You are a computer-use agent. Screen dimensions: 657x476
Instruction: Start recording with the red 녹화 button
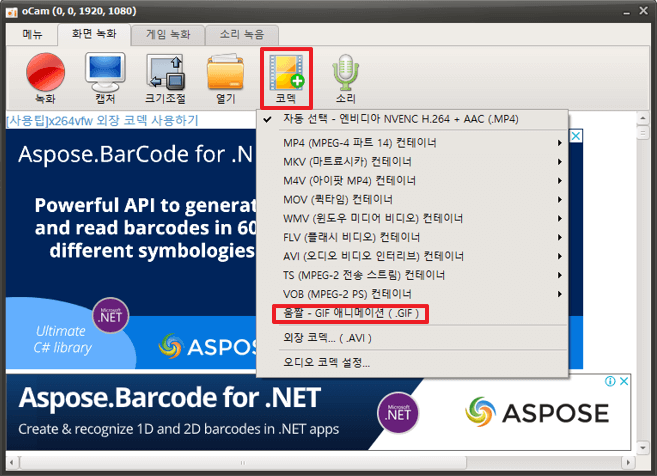pyautogui.click(x=45, y=78)
